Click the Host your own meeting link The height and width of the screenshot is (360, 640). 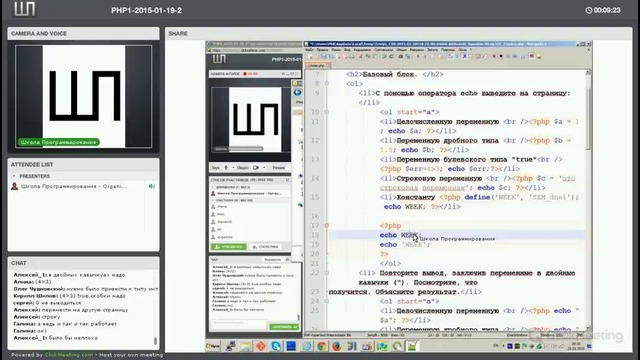click(x=131, y=355)
